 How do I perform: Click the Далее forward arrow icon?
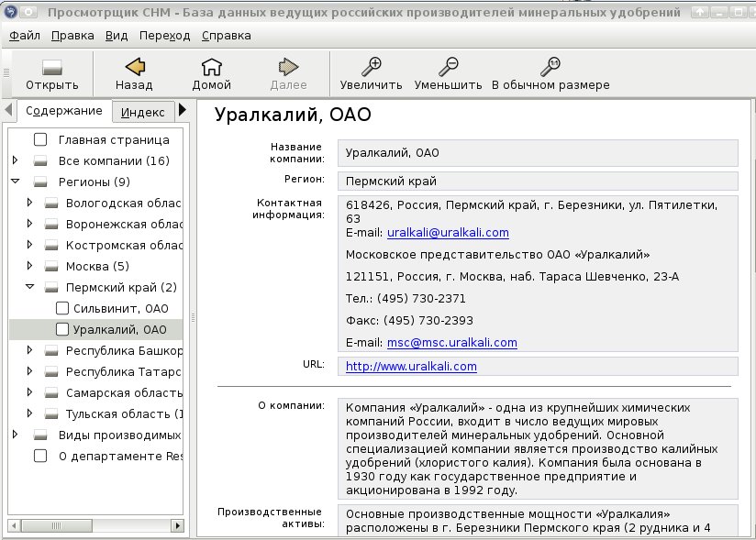coord(288,67)
